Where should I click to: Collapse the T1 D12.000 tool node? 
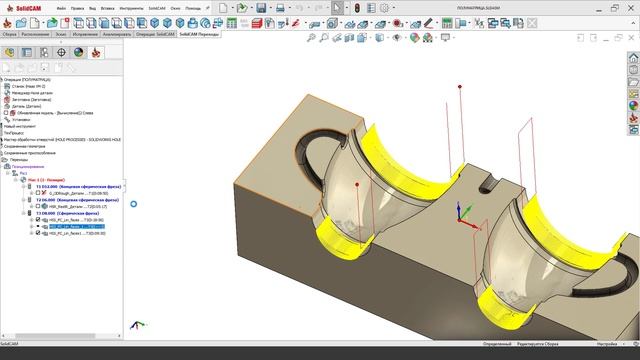(24, 187)
